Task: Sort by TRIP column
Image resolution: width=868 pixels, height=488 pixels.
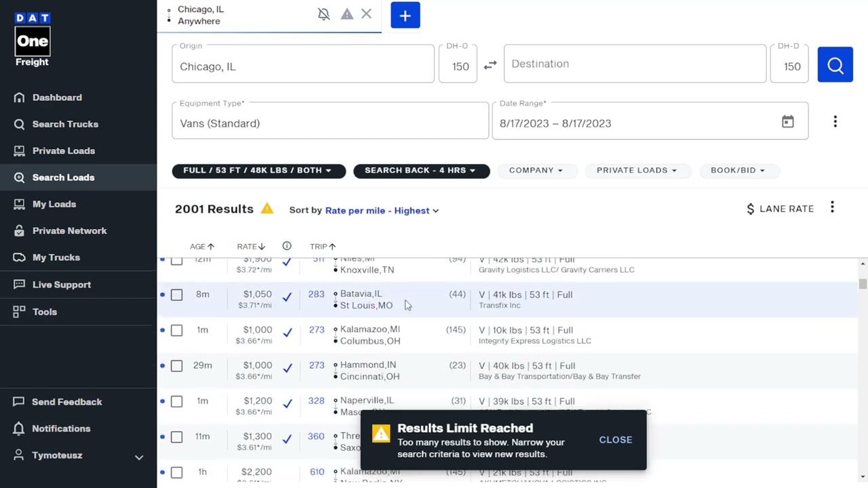Action: pyautogui.click(x=323, y=247)
